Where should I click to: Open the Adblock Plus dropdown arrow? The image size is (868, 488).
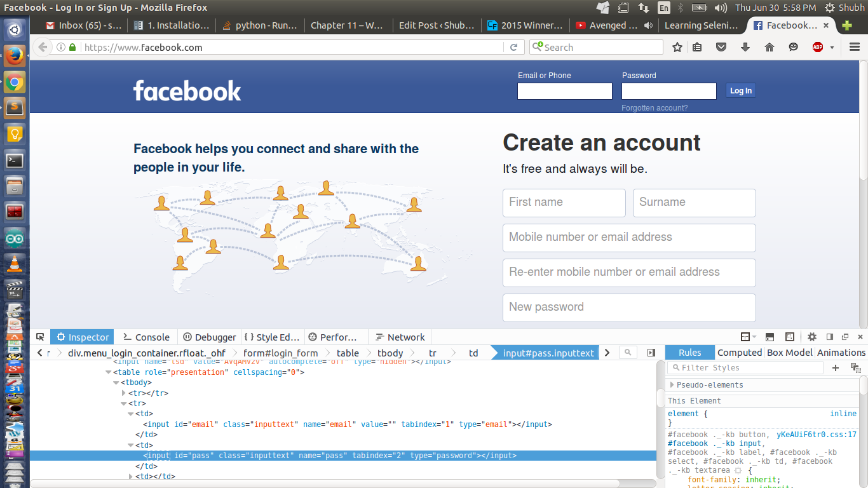[x=832, y=48]
